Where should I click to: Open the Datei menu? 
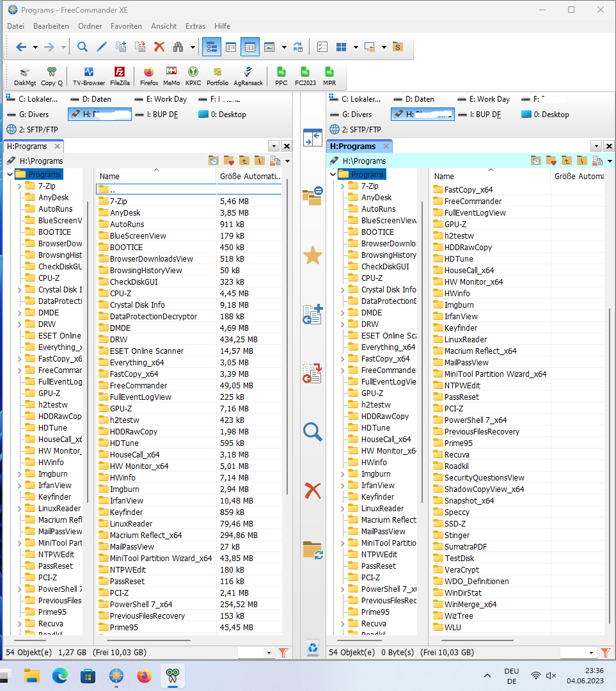pos(16,26)
